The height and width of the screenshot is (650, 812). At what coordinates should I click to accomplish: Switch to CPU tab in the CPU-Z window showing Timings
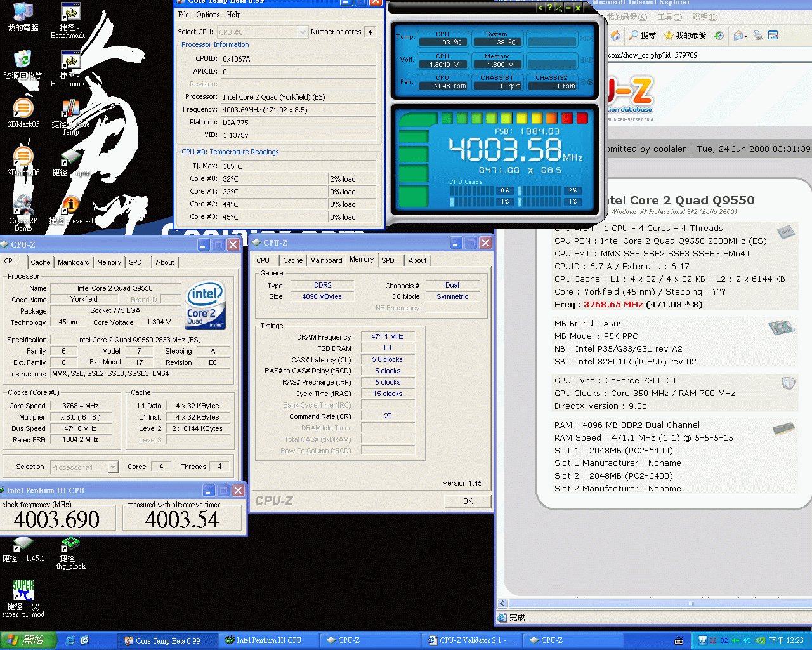coord(263,260)
